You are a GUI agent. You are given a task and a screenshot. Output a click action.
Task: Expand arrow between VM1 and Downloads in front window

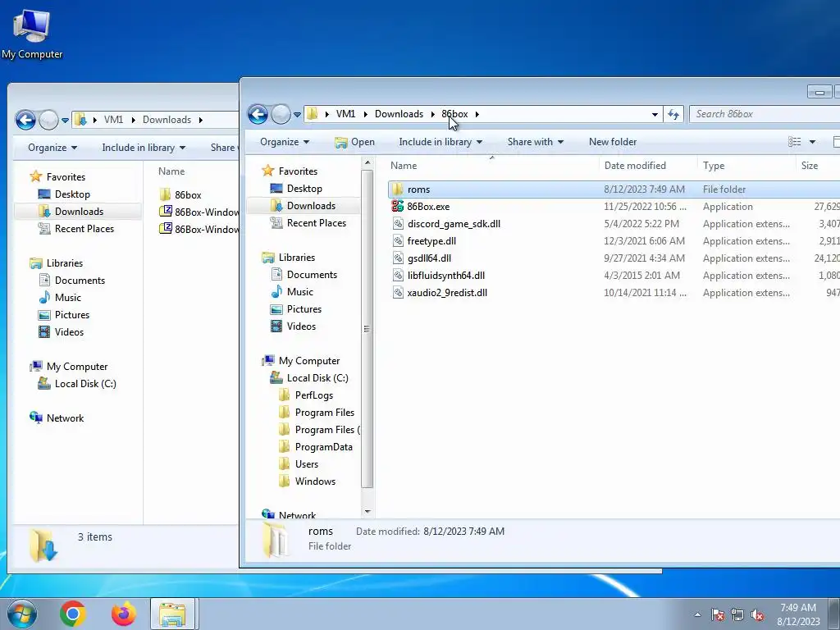pos(365,114)
